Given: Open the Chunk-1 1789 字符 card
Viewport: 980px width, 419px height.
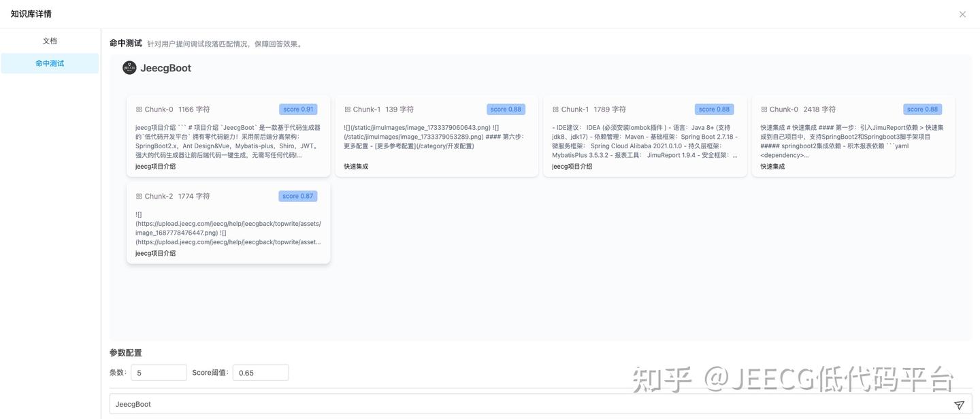Looking at the screenshot, I should coord(644,136).
